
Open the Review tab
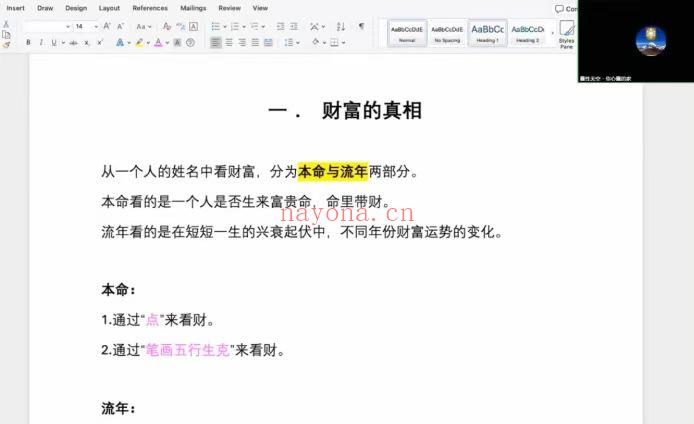point(229,8)
